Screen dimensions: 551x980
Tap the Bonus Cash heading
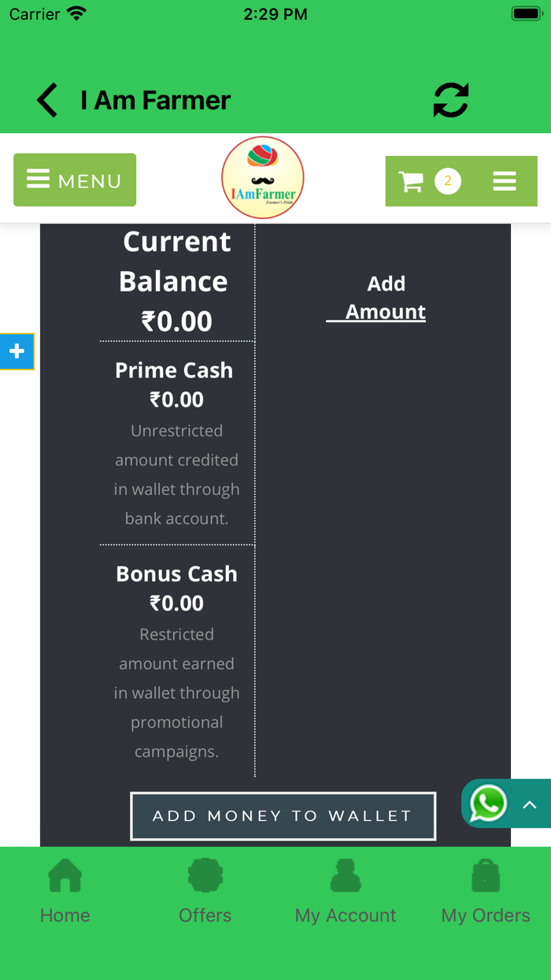(x=176, y=574)
